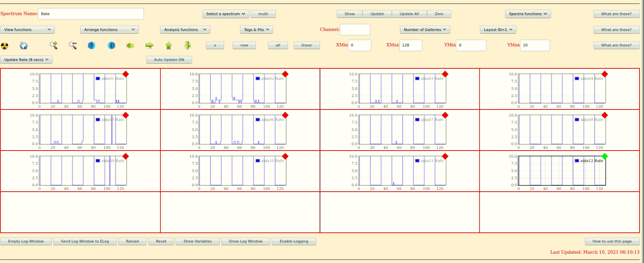Screen dimensions: 644x263
Task: Toggle the multi spectrum selection button
Action: (263, 14)
